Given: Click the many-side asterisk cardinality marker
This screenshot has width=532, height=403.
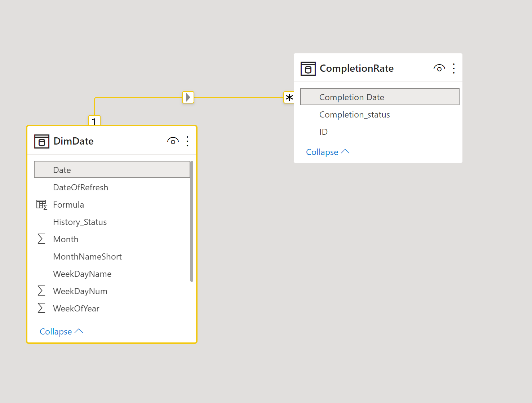Looking at the screenshot, I should (x=289, y=97).
